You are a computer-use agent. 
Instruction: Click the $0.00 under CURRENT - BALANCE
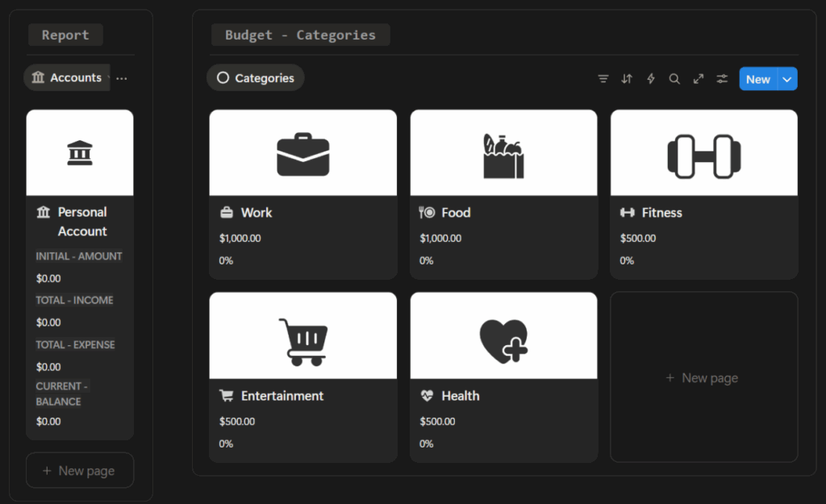(x=48, y=421)
